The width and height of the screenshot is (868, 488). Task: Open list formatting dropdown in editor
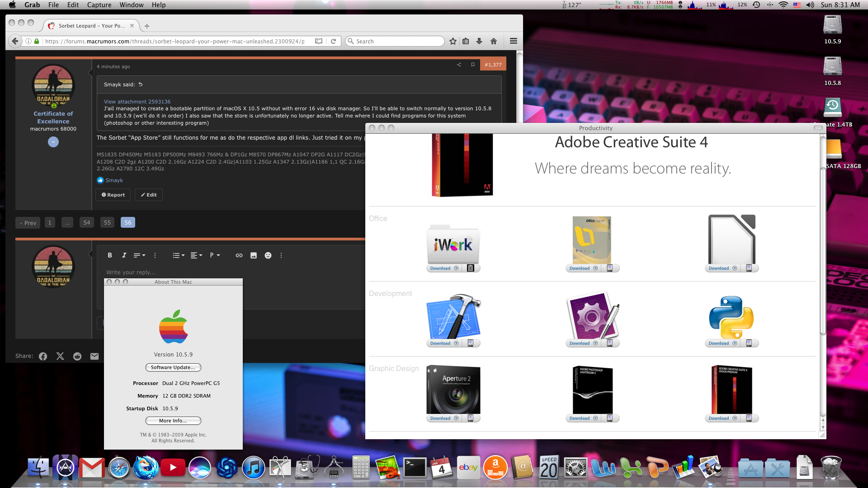179,255
